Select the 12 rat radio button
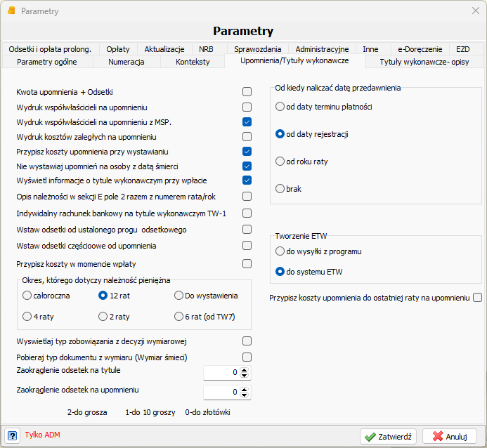487x448 pixels. point(103,296)
